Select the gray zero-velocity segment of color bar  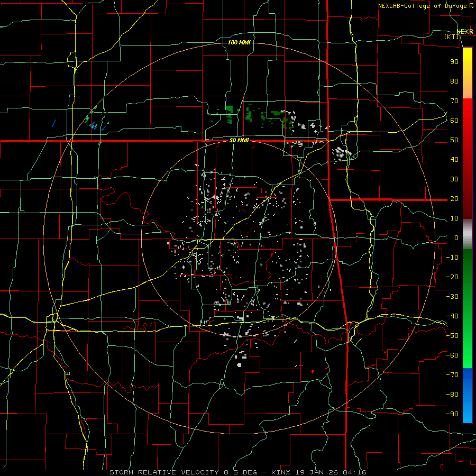pyautogui.click(x=467, y=234)
